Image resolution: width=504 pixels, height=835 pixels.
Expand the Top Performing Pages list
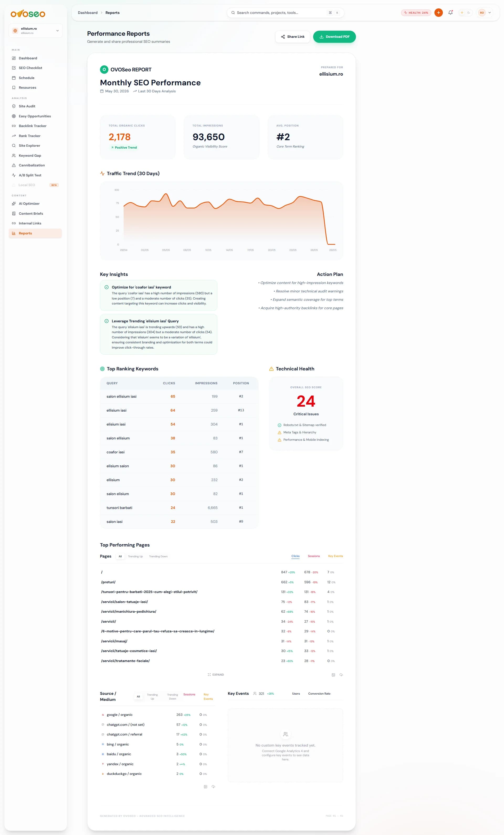pyautogui.click(x=216, y=674)
